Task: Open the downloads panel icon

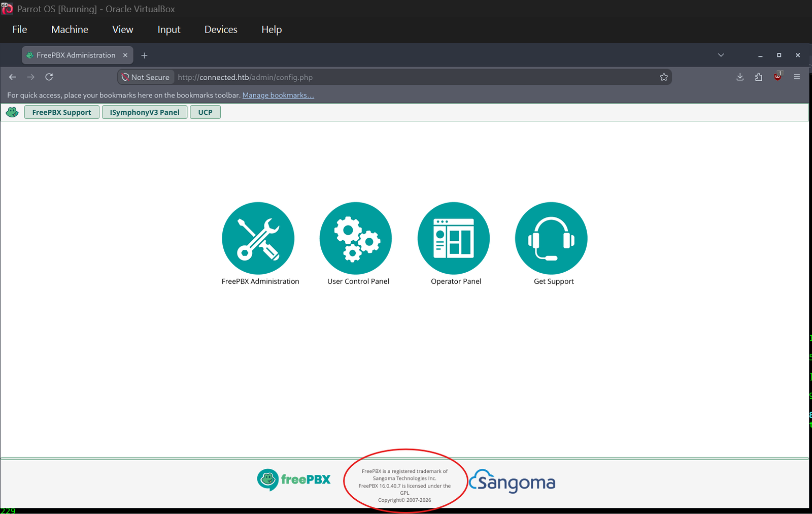Action: point(740,77)
